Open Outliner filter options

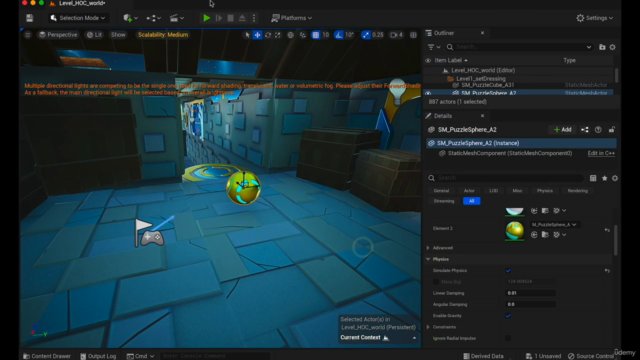click(433, 47)
